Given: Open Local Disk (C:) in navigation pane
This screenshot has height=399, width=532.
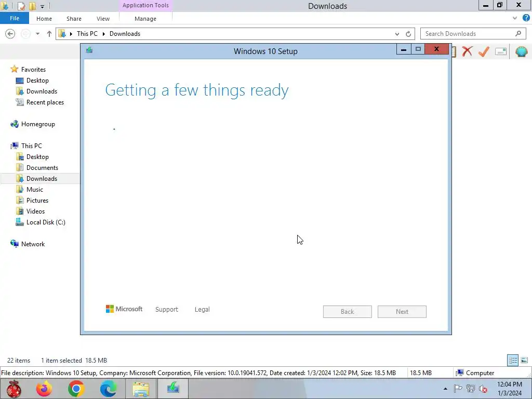Looking at the screenshot, I should click(46, 222).
